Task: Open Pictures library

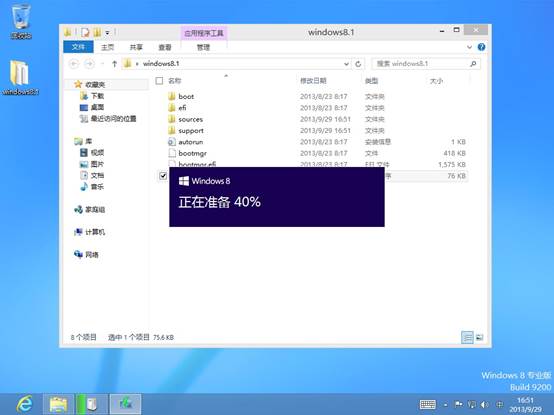Action: pos(97,164)
